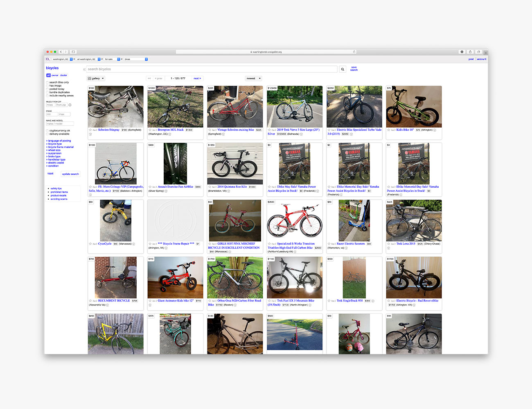Click the CL craigslist logo icon
Viewport: 532px width, 409px height.
click(48, 59)
